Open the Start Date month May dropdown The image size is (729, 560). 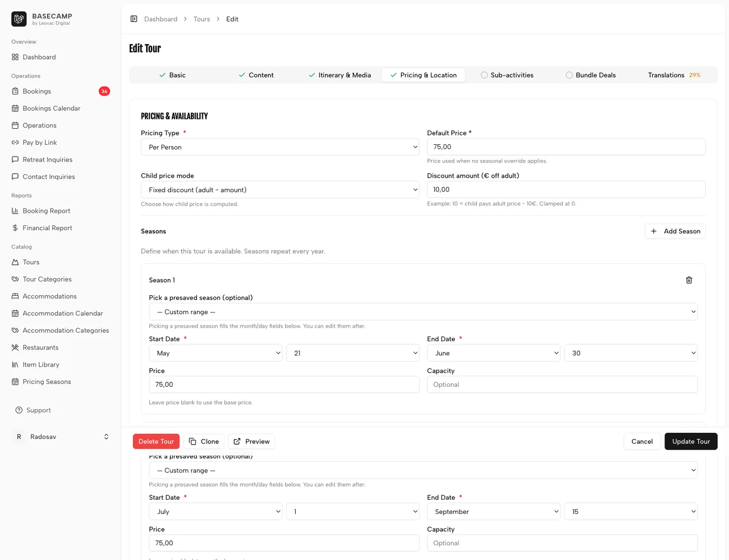(x=216, y=353)
